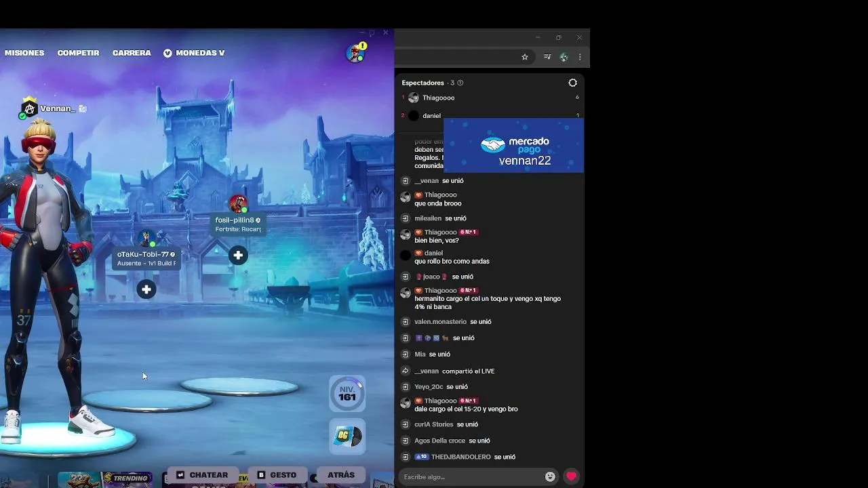Open the live chat settings gear icon

tap(573, 83)
